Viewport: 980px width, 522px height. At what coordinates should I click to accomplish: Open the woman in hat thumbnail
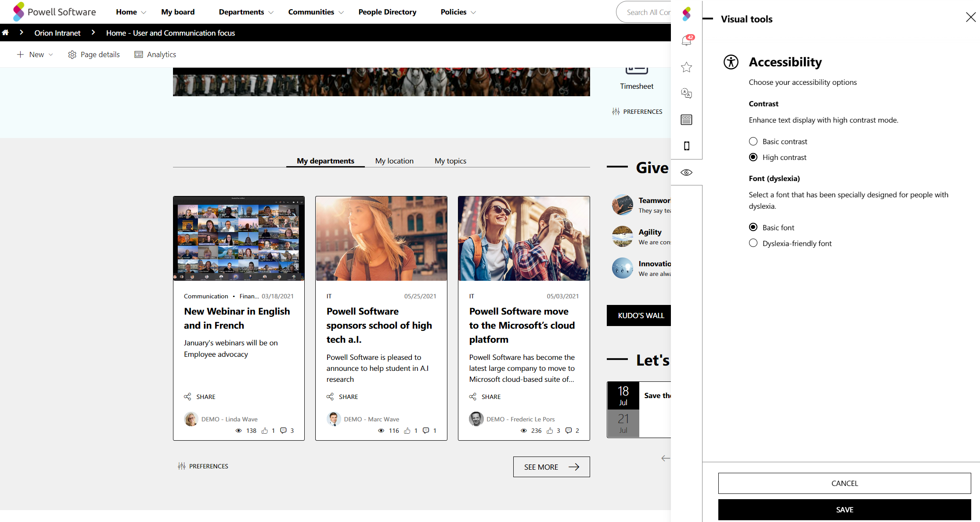(382, 239)
